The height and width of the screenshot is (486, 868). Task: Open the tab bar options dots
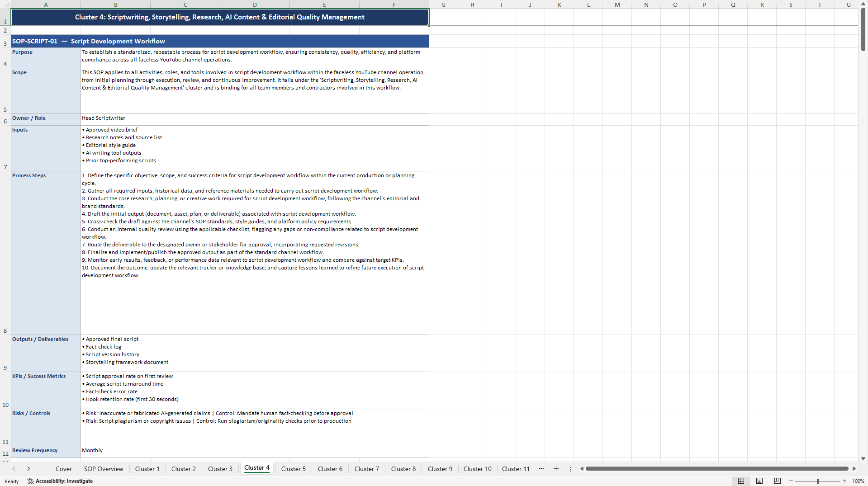coord(571,469)
